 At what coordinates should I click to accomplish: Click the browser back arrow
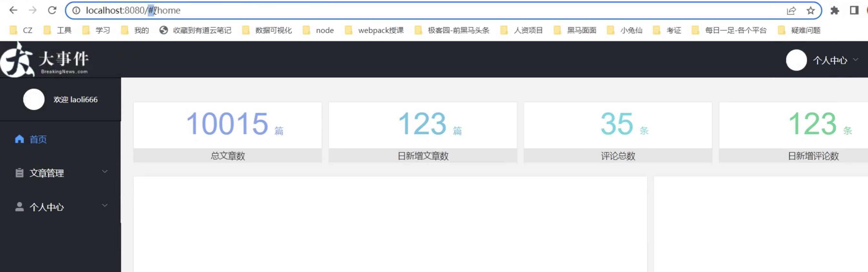click(x=13, y=10)
